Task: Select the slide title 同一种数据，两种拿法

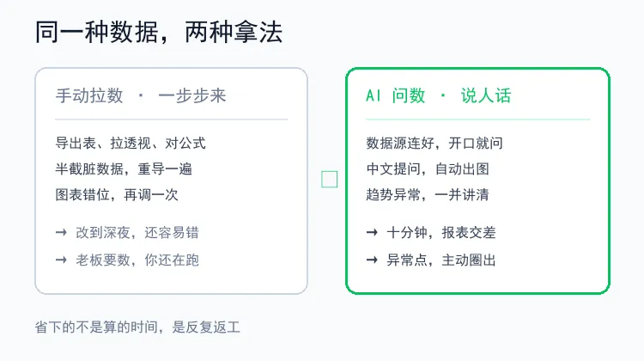Action: (x=159, y=32)
